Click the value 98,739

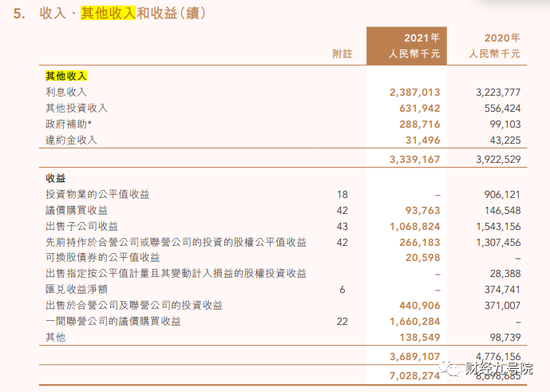point(505,338)
